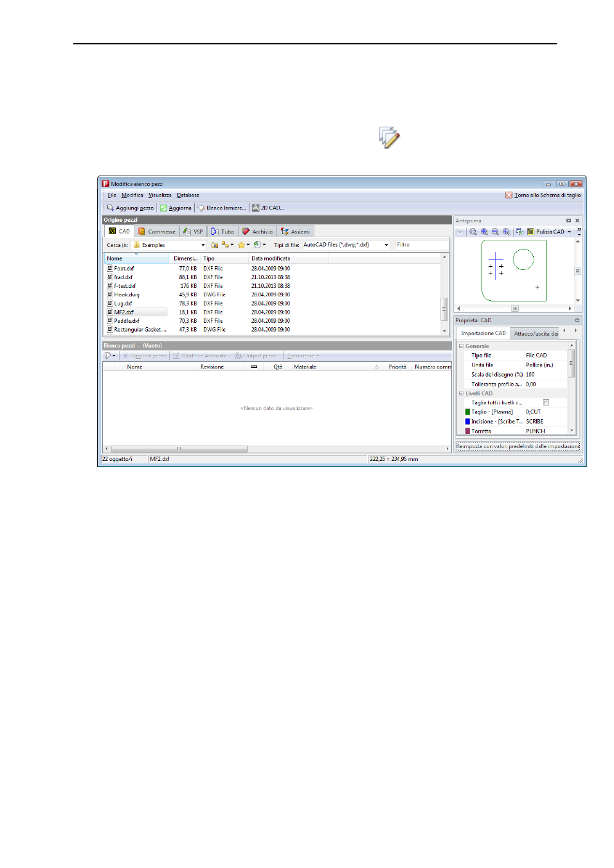Switch to the Assiemi tab

pyautogui.click(x=296, y=231)
